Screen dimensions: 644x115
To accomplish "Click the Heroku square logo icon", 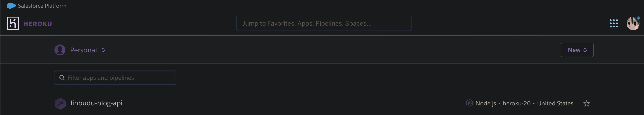I will pos(13,23).
